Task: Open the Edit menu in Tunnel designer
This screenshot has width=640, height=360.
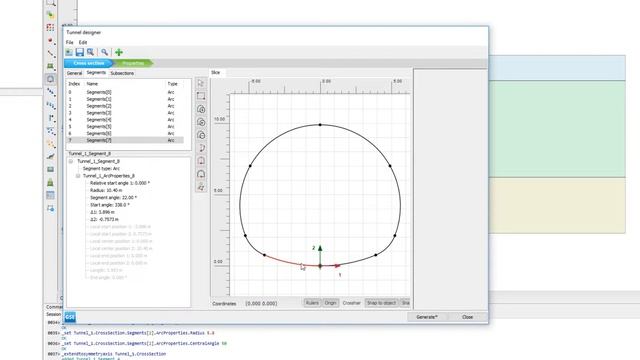Action: tap(83, 42)
